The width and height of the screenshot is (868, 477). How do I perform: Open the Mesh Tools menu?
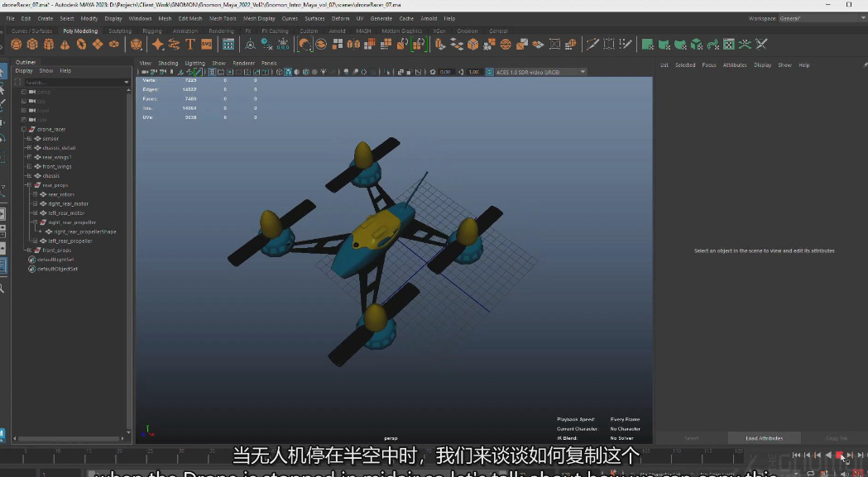pos(222,18)
